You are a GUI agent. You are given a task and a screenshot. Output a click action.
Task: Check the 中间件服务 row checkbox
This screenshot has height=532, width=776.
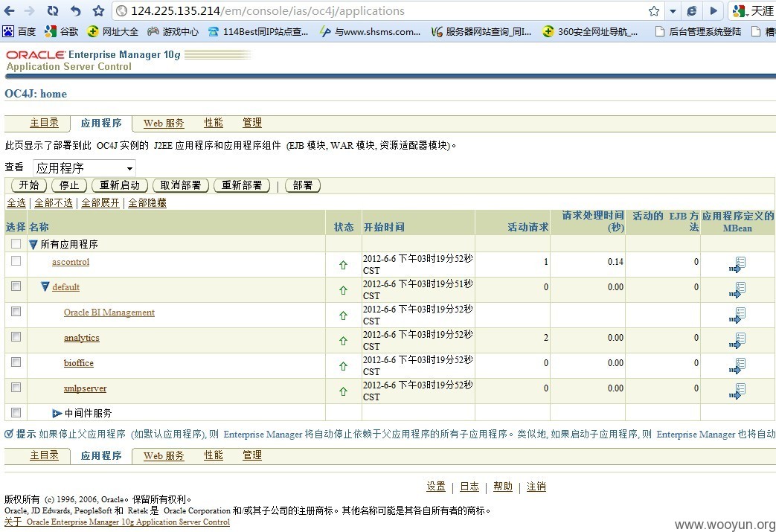pyautogui.click(x=16, y=412)
